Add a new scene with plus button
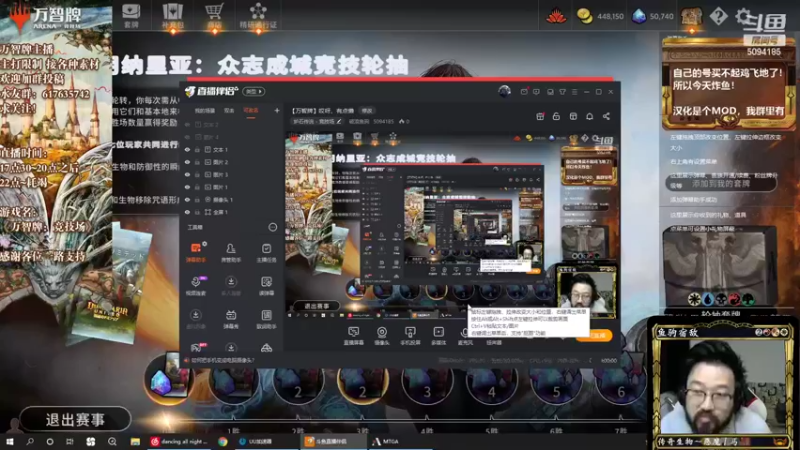 277,110
